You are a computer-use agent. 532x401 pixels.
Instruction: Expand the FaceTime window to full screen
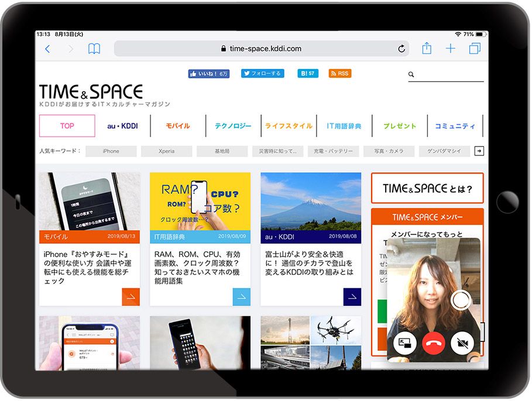pyautogui.click(x=405, y=343)
